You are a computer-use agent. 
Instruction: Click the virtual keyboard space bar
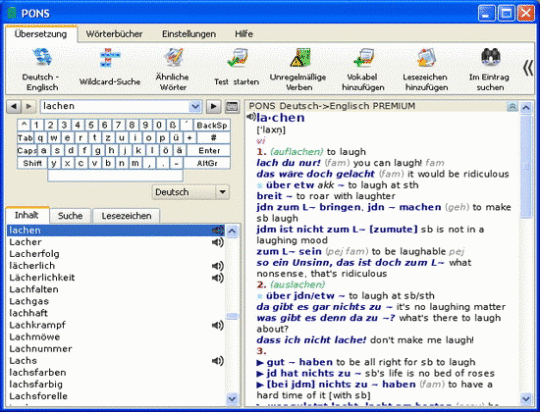click(x=115, y=175)
